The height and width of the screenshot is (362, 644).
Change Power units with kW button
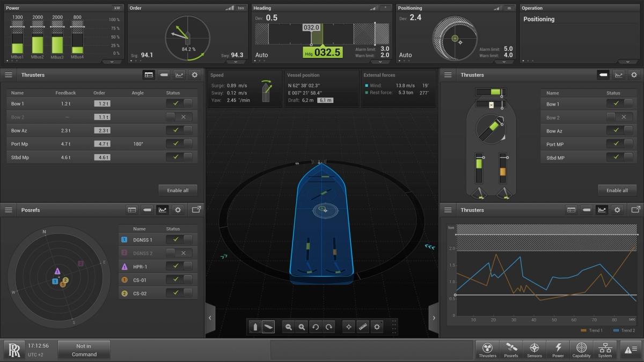pos(117,8)
